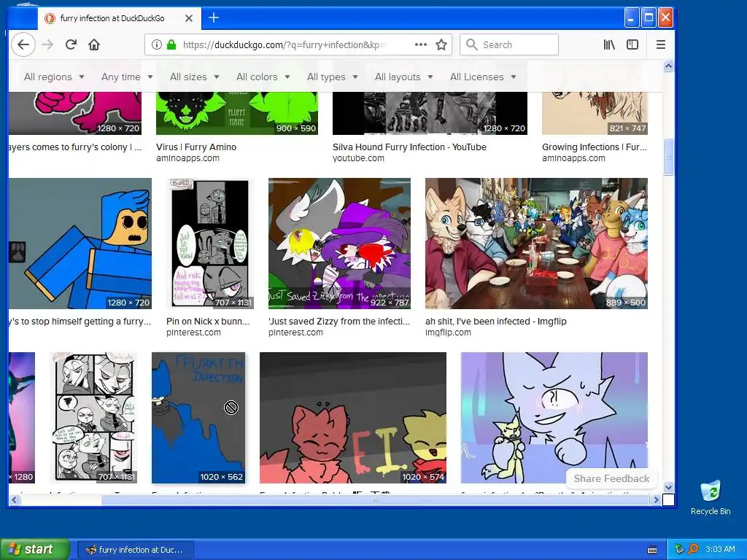The height and width of the screenshot is (560, 747).
Task: Toggle the sidebar view icon
Action: (x=632, y=44)
